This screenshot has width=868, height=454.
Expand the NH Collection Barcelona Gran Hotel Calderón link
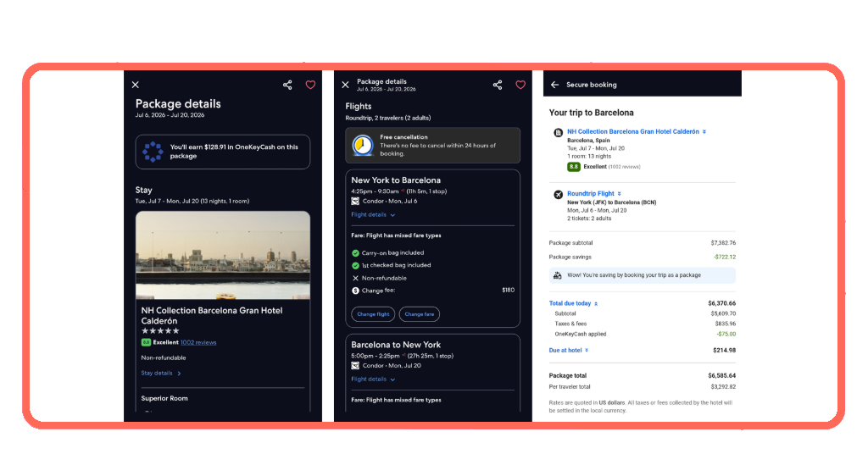coord(637,131)
